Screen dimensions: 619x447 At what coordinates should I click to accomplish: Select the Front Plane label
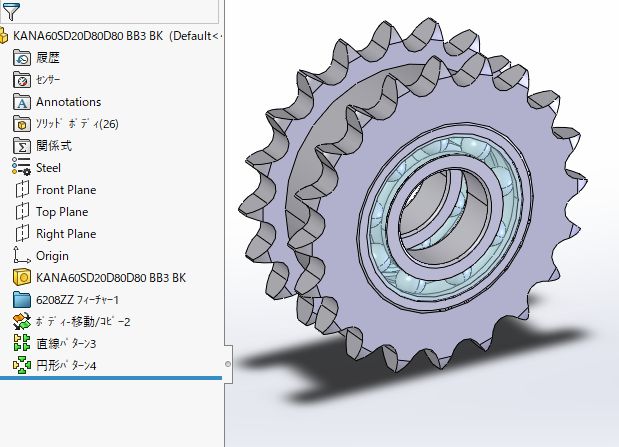click(66, 190)
